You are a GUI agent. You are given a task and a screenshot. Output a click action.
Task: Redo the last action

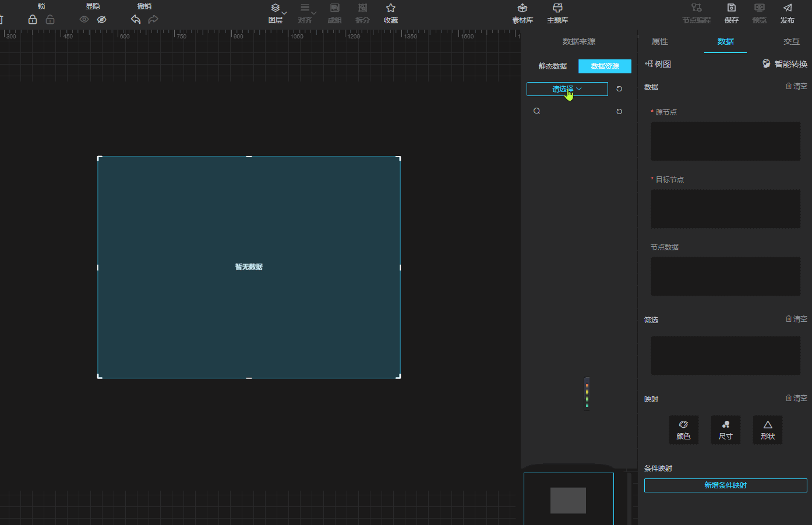(x=153, y=19)
